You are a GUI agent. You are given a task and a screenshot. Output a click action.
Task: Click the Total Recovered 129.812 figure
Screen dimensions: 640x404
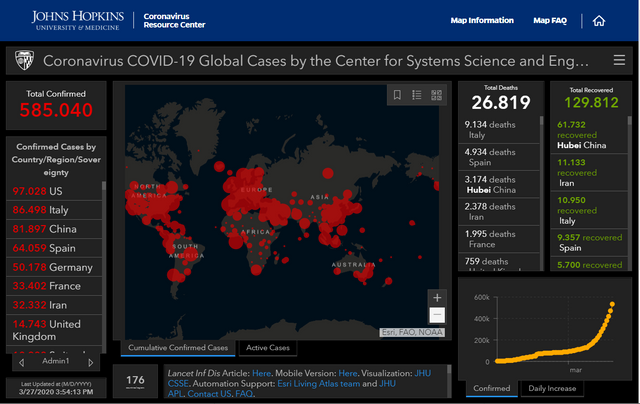point(591,102)
